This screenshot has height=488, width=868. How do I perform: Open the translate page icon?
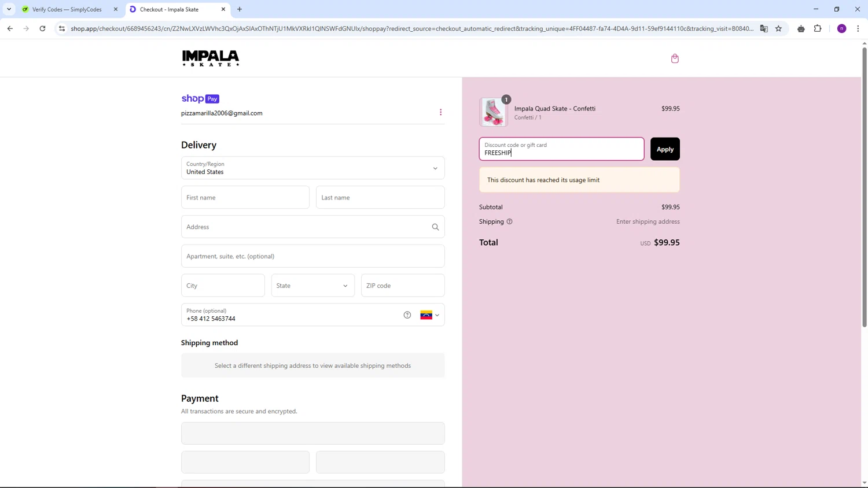pyautogui.click(x=764, y=28)
